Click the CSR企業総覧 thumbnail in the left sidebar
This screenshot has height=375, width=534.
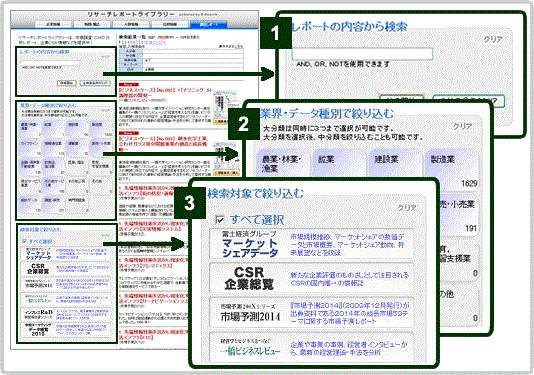click(38, 268)
